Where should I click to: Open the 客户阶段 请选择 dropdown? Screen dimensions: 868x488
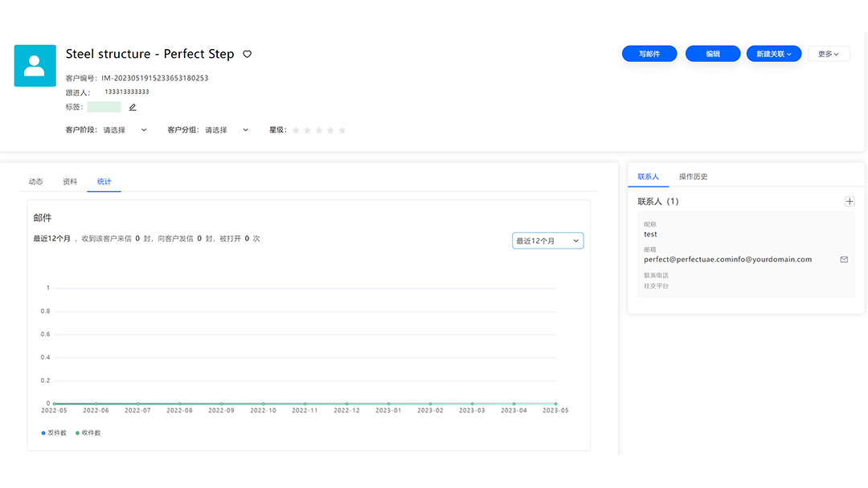click(x=125, y=130)
